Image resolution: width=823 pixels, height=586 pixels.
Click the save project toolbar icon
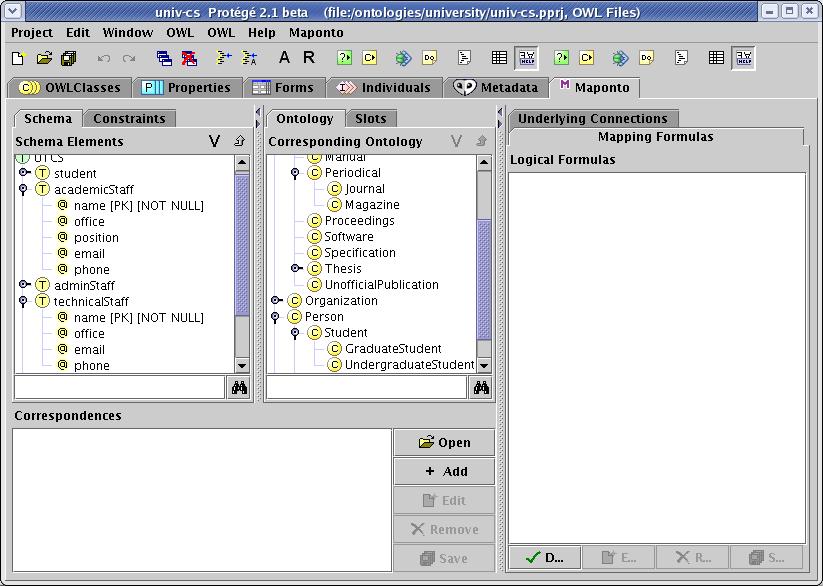69,58
